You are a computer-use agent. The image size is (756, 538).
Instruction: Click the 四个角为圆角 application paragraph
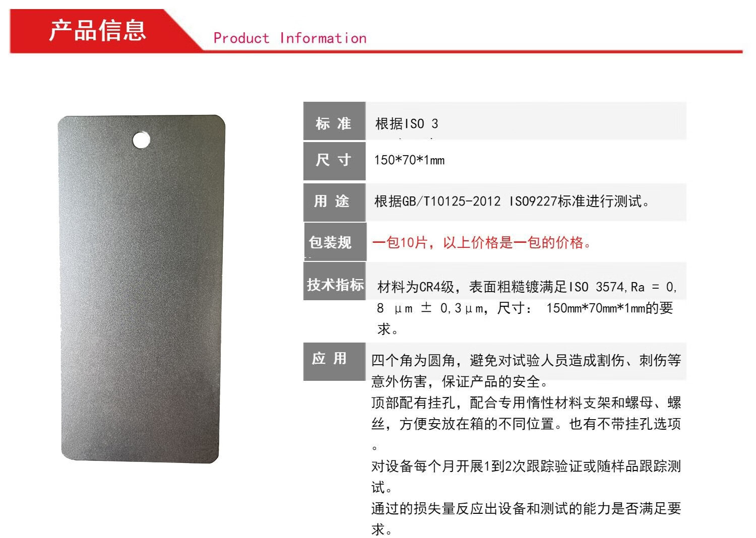[526, 371]
